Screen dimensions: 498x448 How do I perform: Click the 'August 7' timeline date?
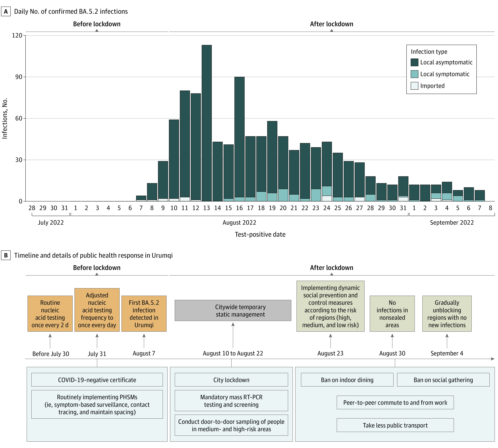click(x=144, y=354)
